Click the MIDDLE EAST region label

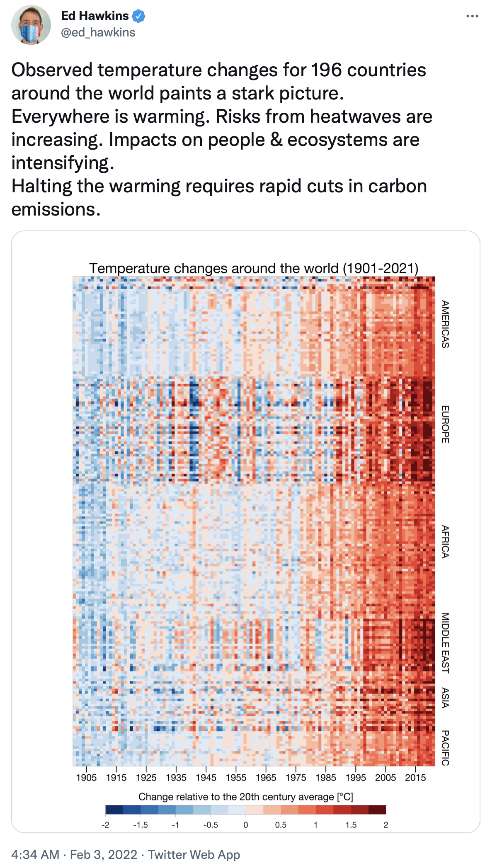point(445,643)
